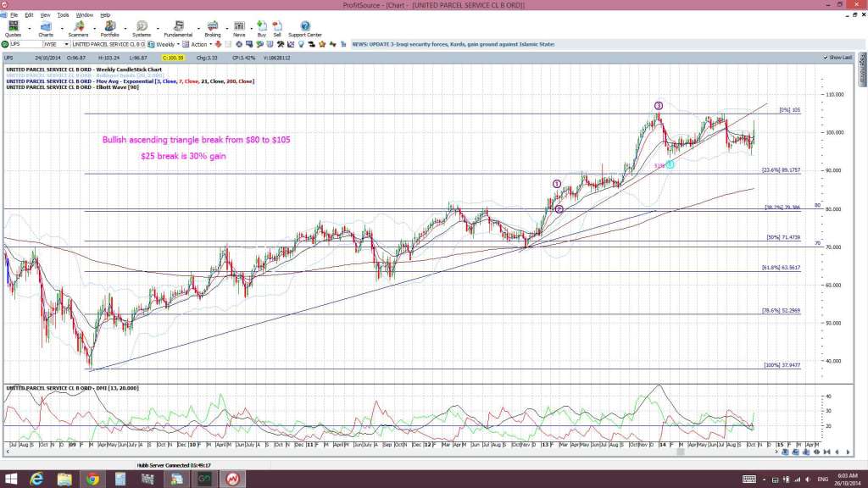Click the company name field
The image size is (868, 488).
coord(108,44)
